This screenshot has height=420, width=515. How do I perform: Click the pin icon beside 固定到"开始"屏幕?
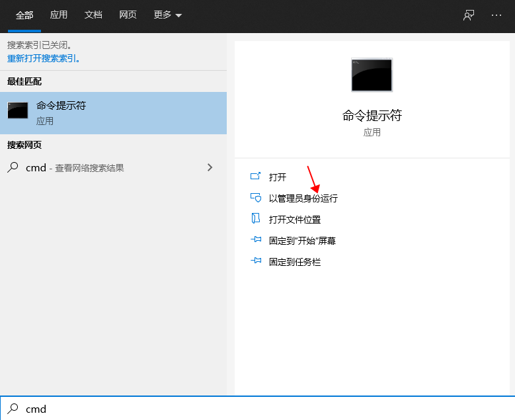pyautogui.click(x=256, y=239)
